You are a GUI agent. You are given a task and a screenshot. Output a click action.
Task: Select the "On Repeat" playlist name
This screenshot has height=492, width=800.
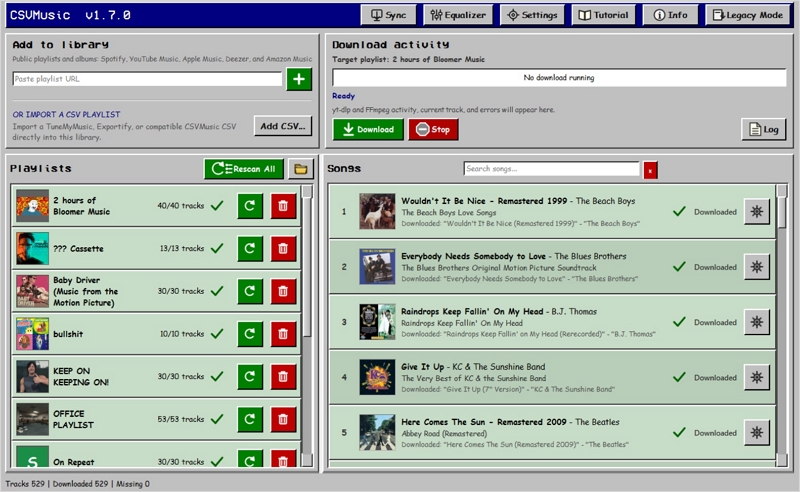coord(73,462)
